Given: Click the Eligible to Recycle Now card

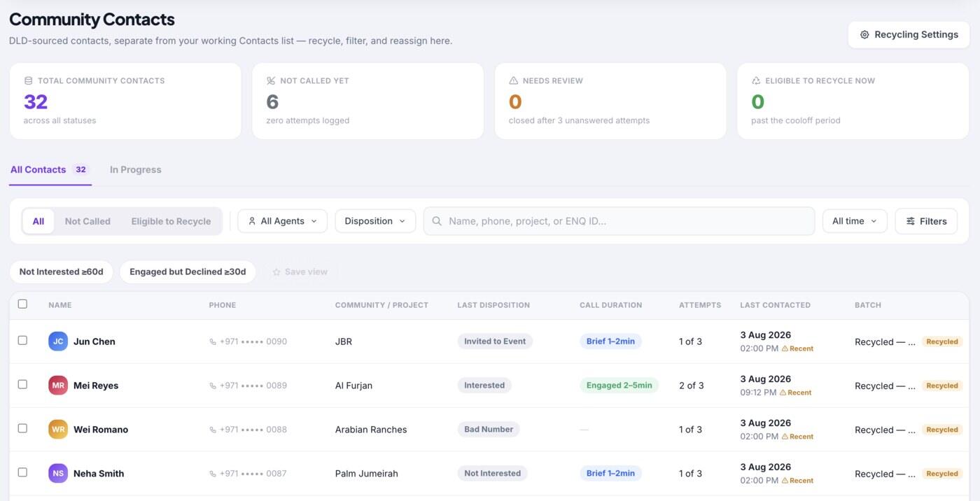Looking at the screenshot, I should (x=853, y=101).
